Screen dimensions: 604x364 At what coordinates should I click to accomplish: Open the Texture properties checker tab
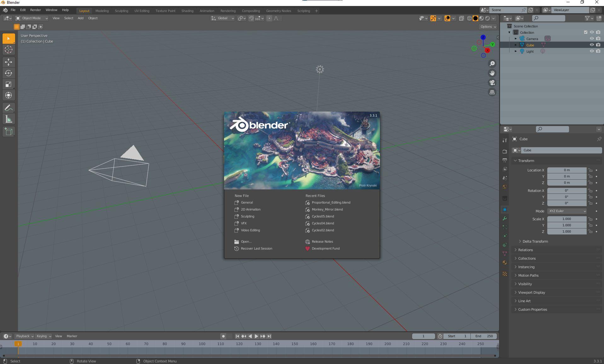pos(505,274)
